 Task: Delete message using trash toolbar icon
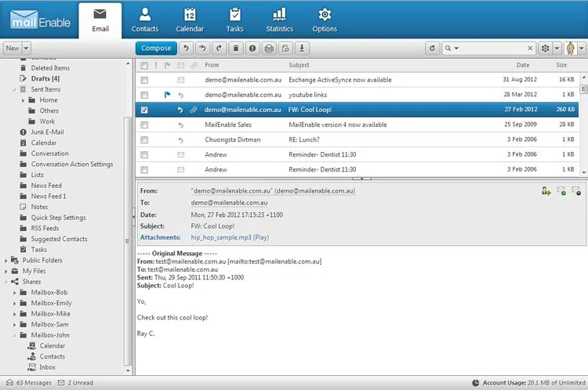pyautogui.click(x=236, y=49)
